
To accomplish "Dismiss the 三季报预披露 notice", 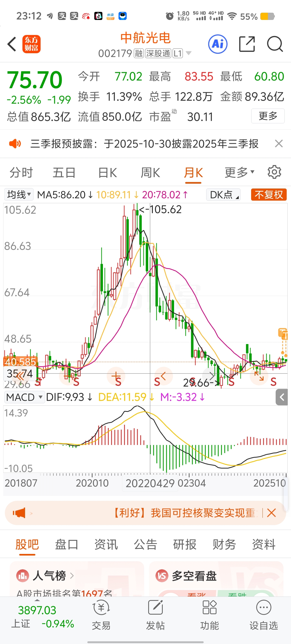I will tap(279, 144).
